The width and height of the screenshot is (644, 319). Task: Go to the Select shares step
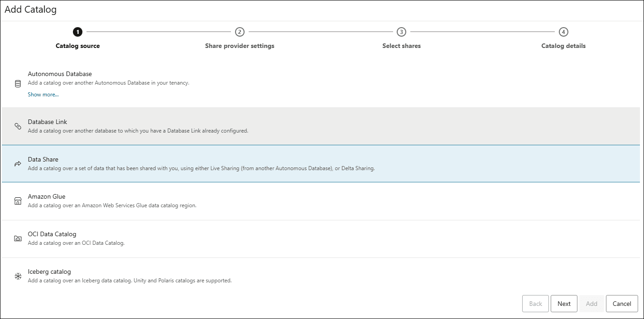pos(401,32)
